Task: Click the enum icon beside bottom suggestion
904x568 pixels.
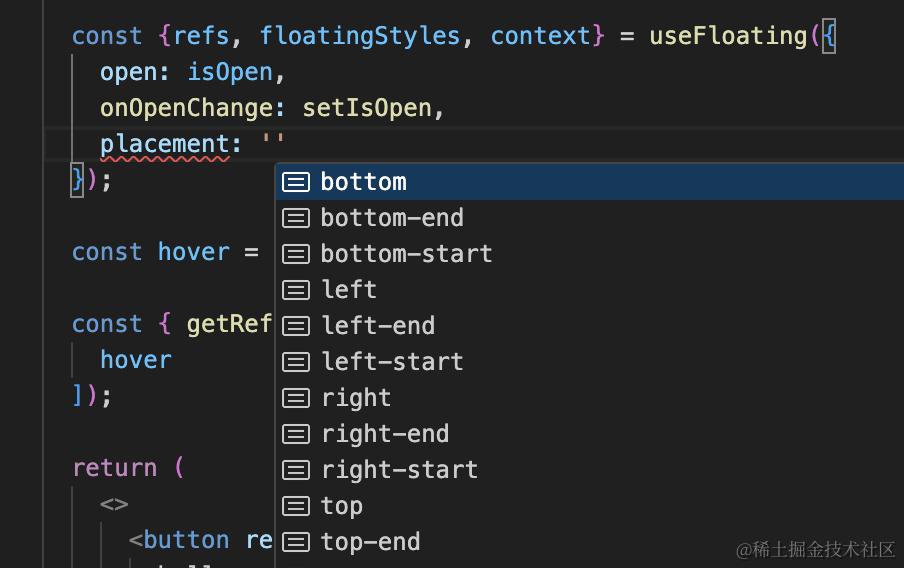Action: point(295,182)
